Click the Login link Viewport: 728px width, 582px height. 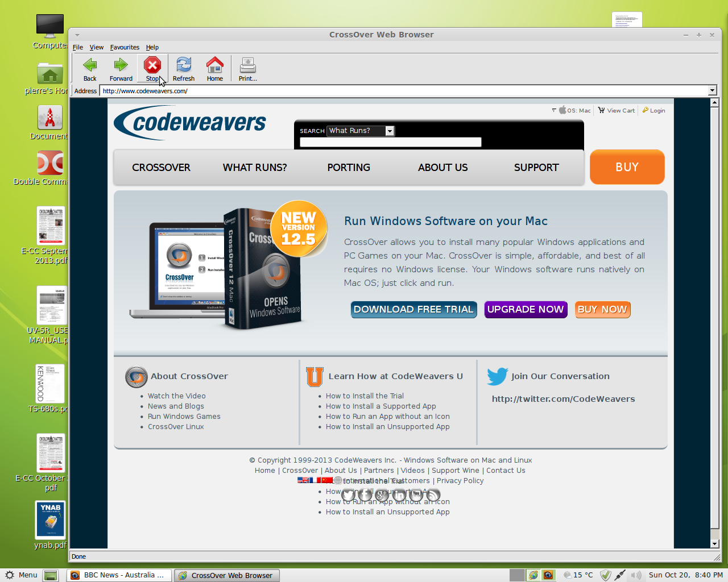653,110
